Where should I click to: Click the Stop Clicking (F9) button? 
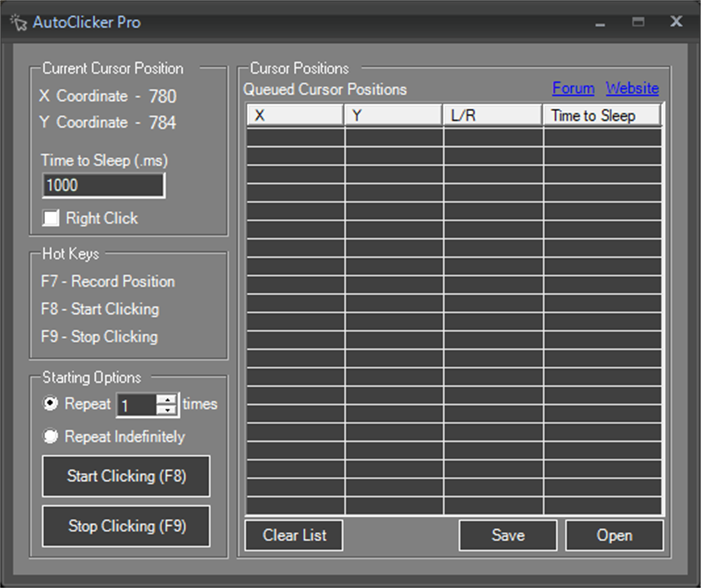[x=126, y=526]
